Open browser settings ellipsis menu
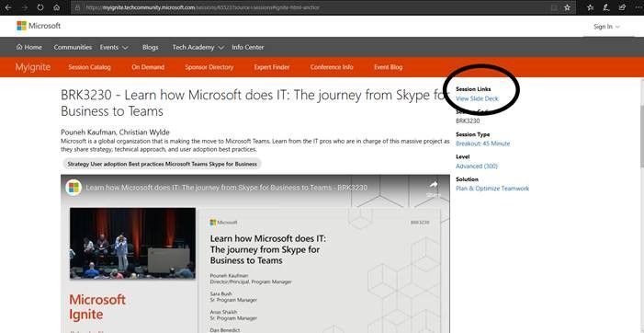Screen dimensions: 644x333 click(637, 7)
